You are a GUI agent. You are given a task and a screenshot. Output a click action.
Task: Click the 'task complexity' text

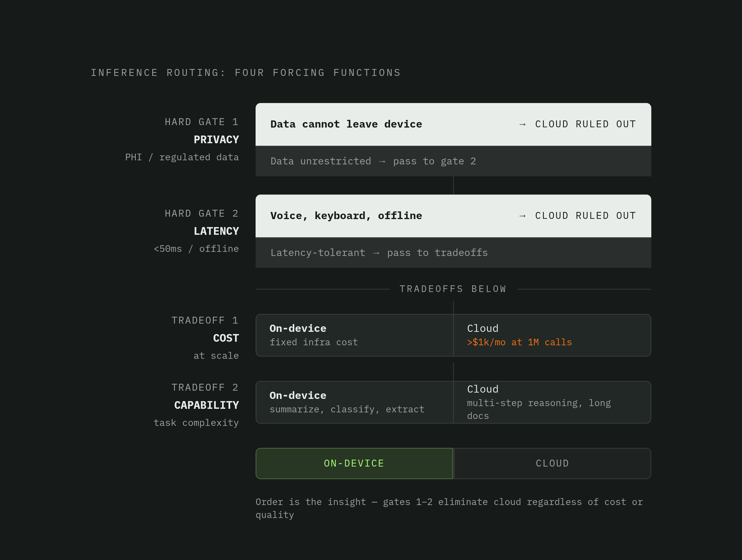point(196,423)
